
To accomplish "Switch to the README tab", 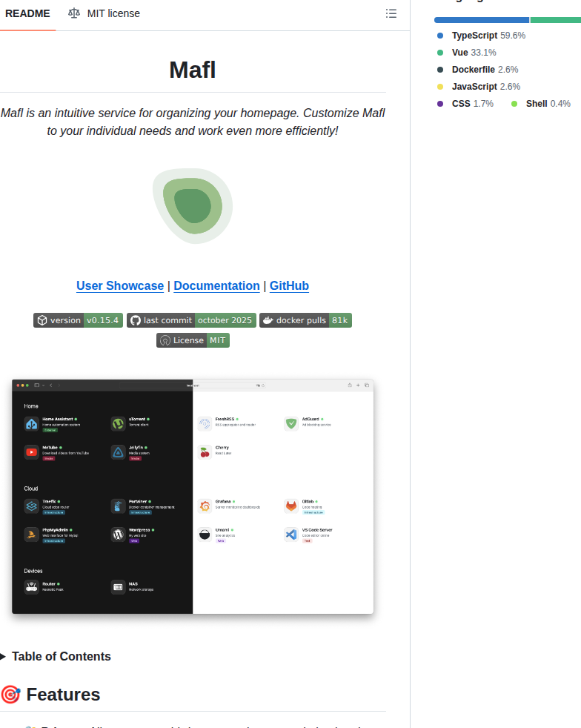I will pyautogui.click(x=27, y=14).
